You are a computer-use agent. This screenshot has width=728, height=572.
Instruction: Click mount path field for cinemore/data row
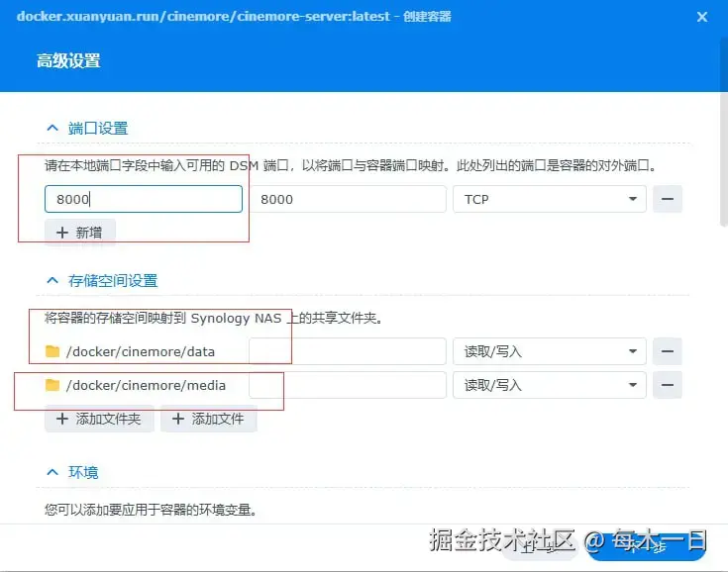(348, 351)
